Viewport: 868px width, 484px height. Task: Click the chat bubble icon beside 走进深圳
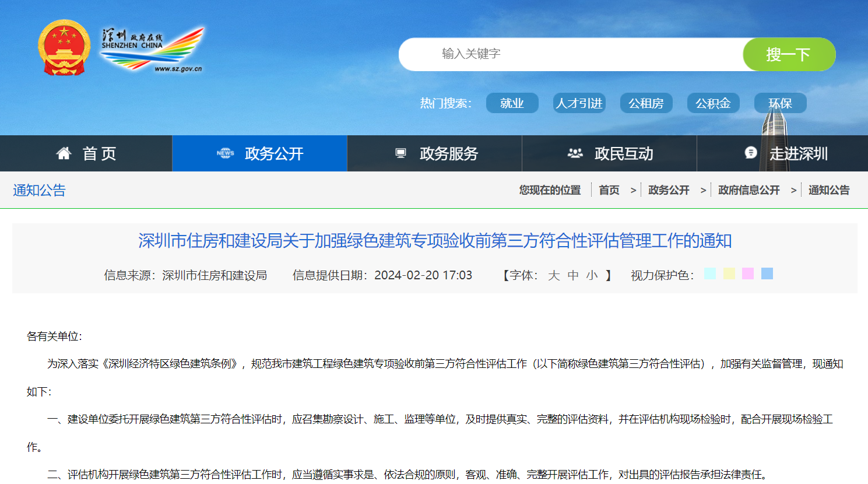click(751, 153)
